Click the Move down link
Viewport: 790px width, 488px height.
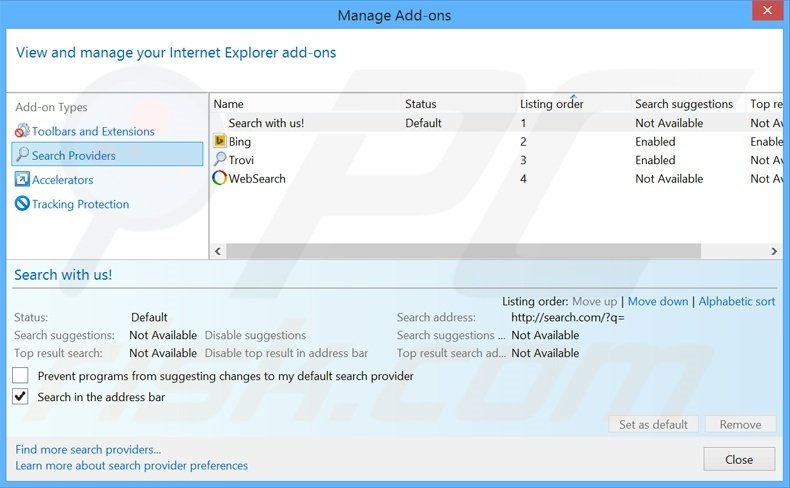tap(657, 301)
